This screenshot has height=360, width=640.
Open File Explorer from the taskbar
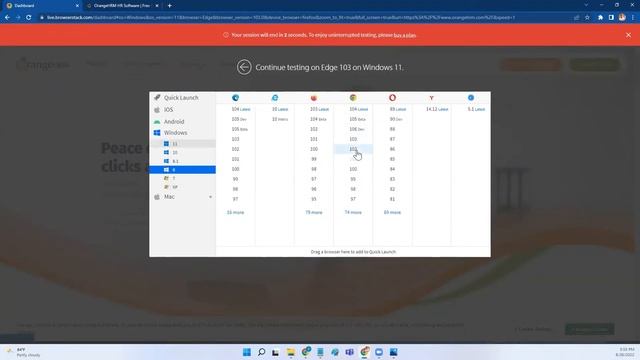click(x=291, y=352)
